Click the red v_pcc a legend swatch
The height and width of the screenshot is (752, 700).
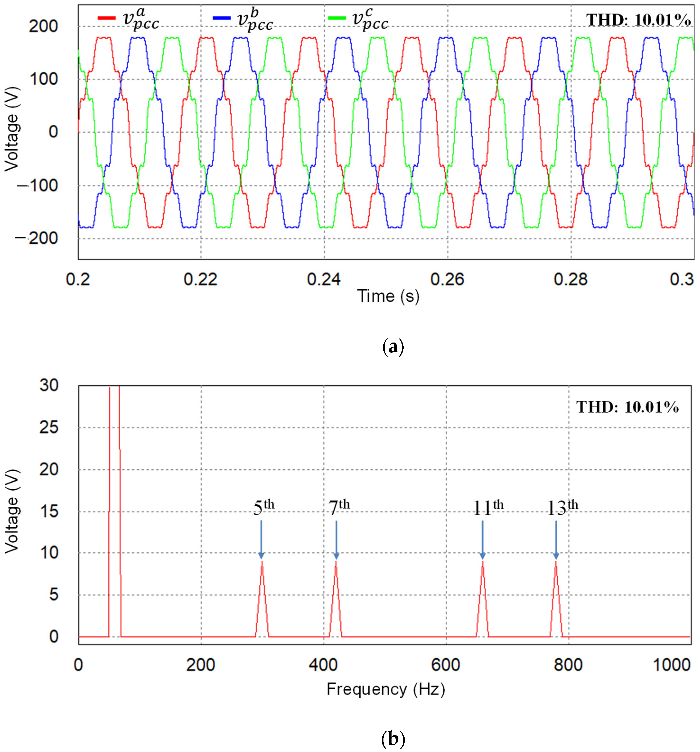(x=106, y=18)
